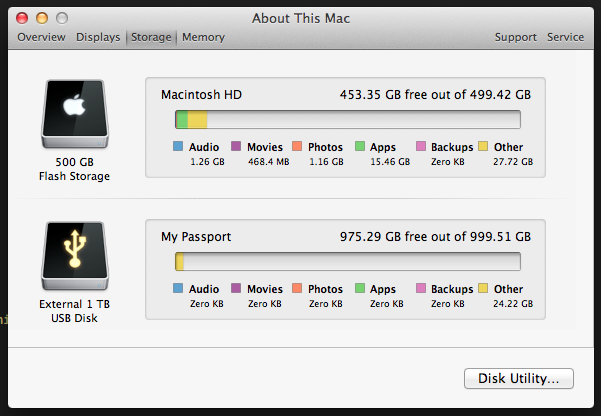601x416 pixels.
Task: Minimize the window with yellow button
Action: tap(42, 18)
